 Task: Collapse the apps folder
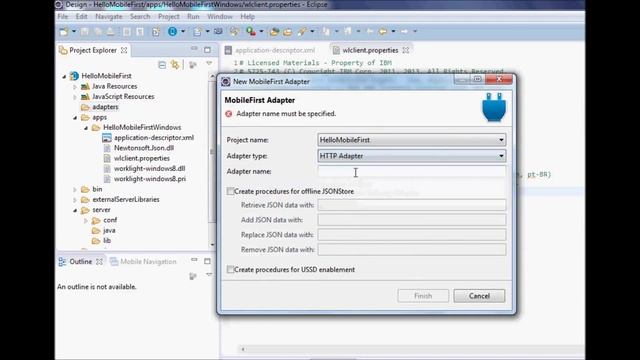point(75,118)
